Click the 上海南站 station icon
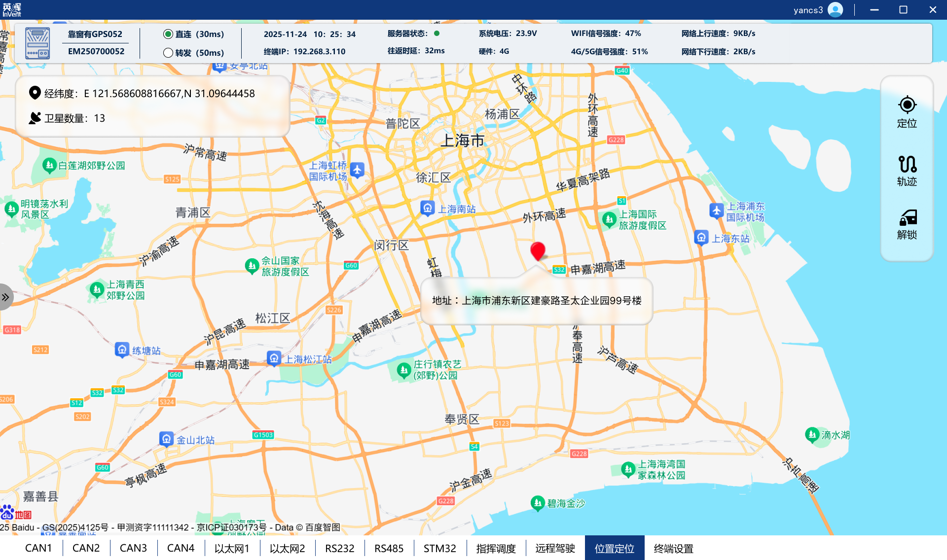This screenshot has width=947, height=560. coord(427,208)
